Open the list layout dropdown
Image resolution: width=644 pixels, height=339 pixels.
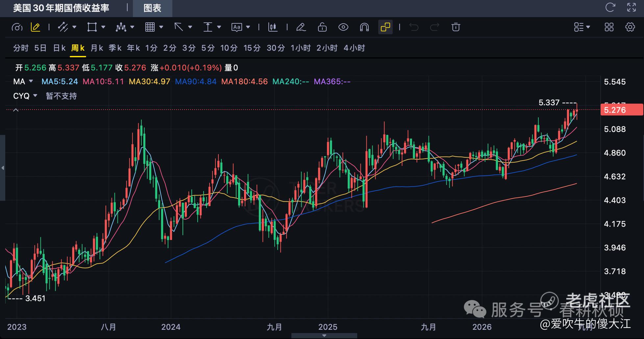click(582, 27)
